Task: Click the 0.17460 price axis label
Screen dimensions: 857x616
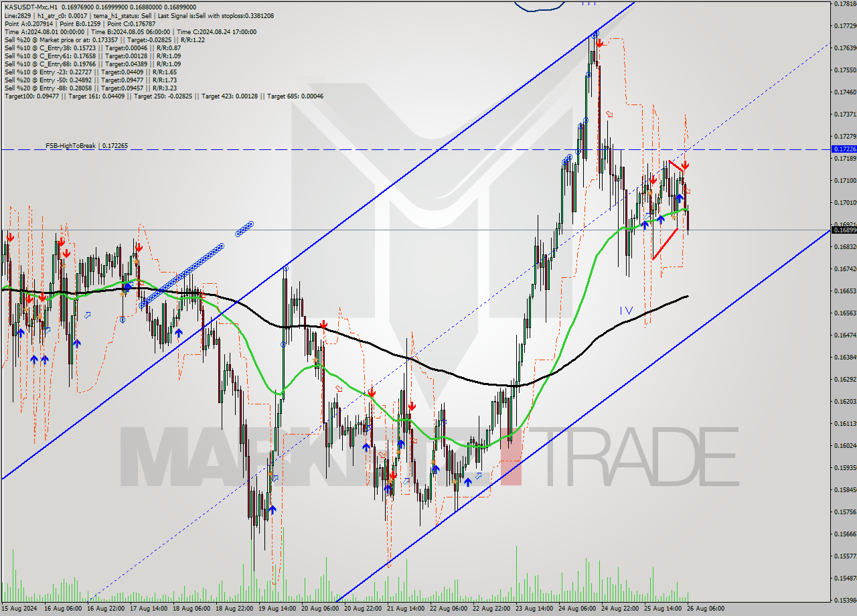Action: (x=846, y=92)
